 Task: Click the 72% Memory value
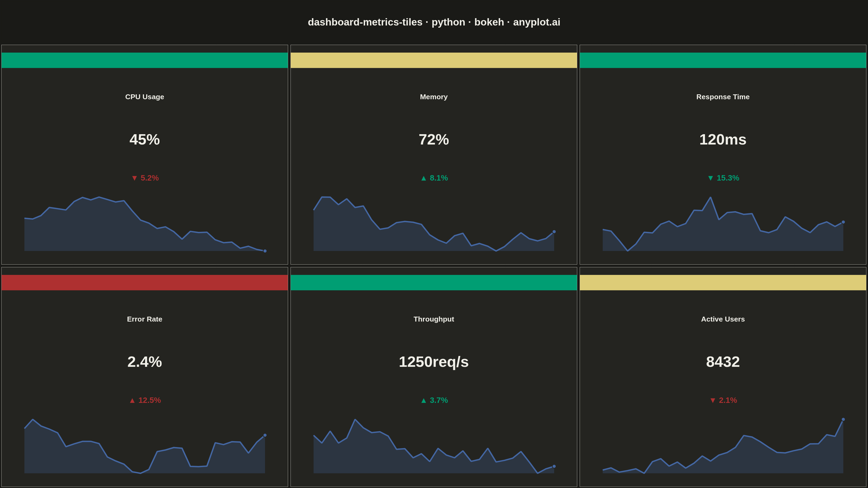434,139
